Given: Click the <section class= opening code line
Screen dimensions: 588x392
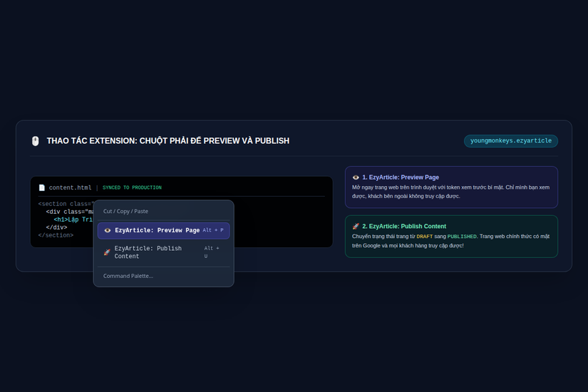Looking at the screenshot, I should [66, 204].
